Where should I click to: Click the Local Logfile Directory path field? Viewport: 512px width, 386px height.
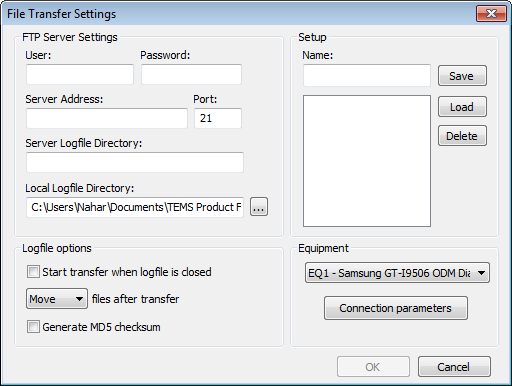135,207
